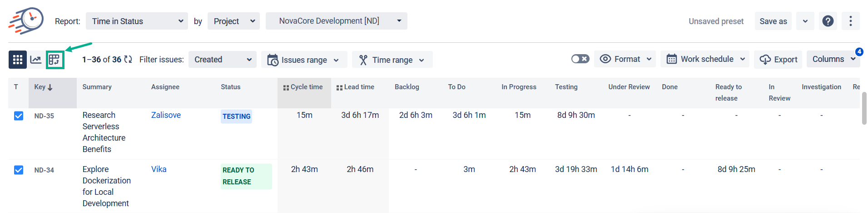Open assignee Zalisove's link
This screenshot has height=213, width=868.
tap(166, 115)
